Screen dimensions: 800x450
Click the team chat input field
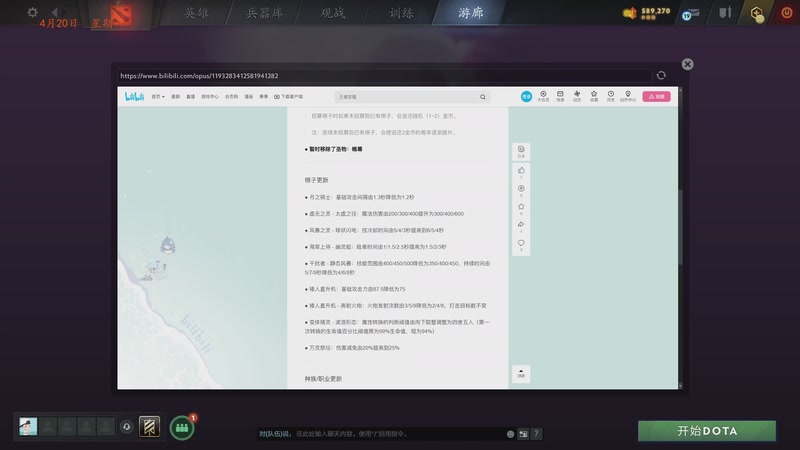point(380,434)
